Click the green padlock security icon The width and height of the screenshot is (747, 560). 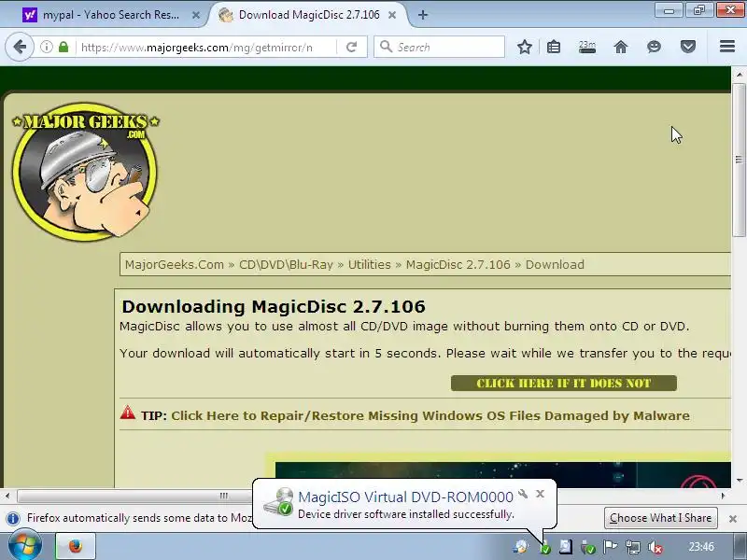63,48
